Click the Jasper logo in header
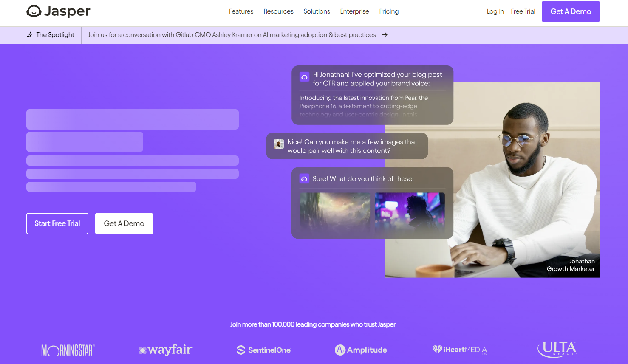 click(58, 11)
